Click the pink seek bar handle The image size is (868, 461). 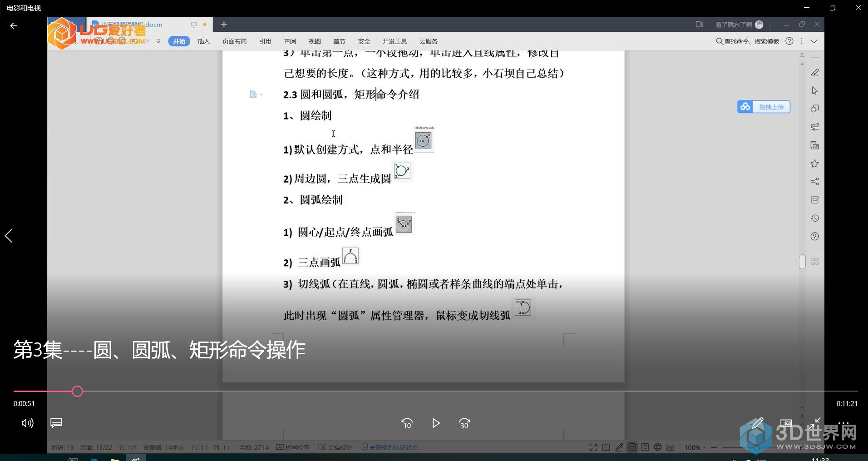point(77,391)
